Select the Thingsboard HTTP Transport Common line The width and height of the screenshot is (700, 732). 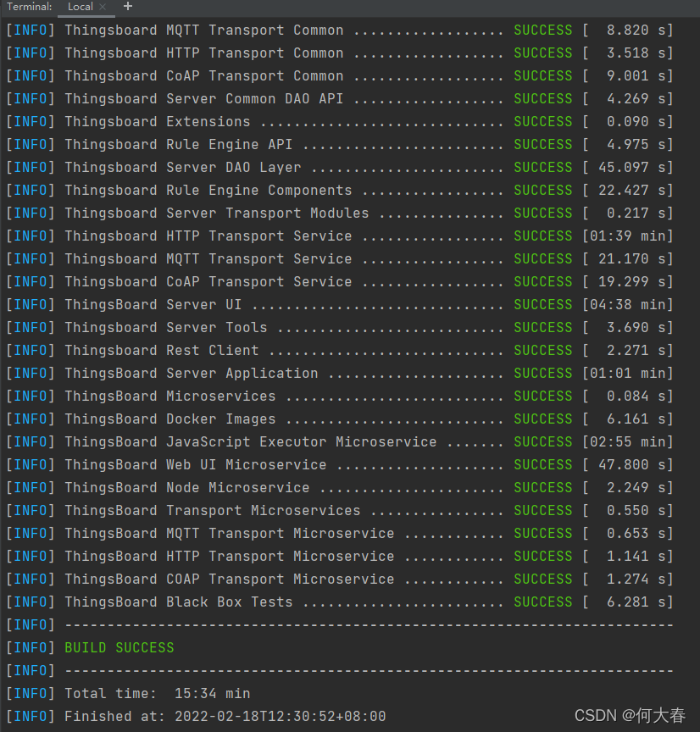pos(340,53)
